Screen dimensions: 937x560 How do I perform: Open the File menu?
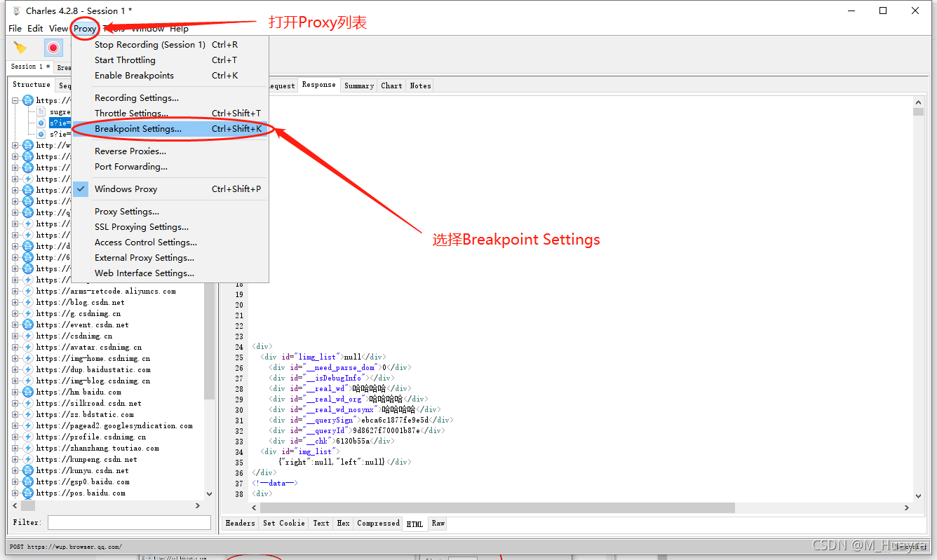(x=15, y=29)
